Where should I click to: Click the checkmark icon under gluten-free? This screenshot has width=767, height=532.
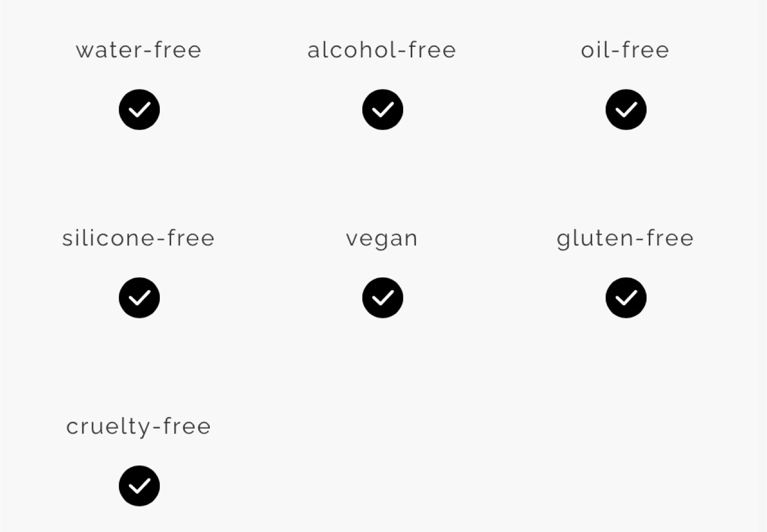(x=626, y=297)
